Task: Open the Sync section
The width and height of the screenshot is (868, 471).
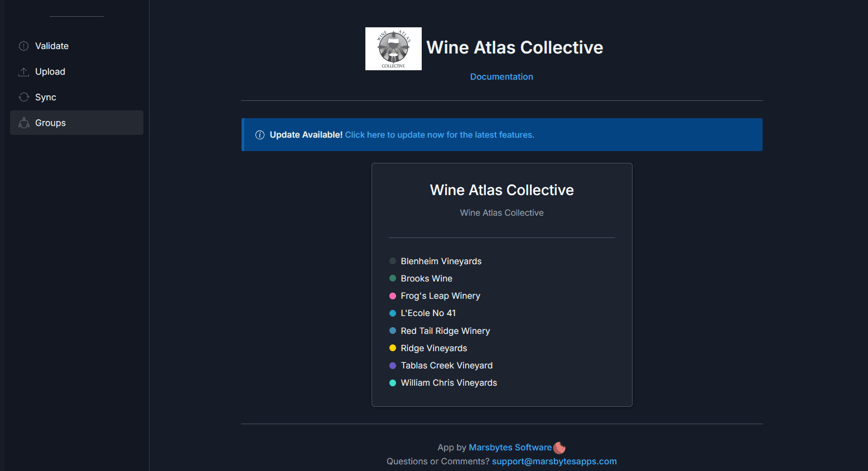Action: pos(46,98)
